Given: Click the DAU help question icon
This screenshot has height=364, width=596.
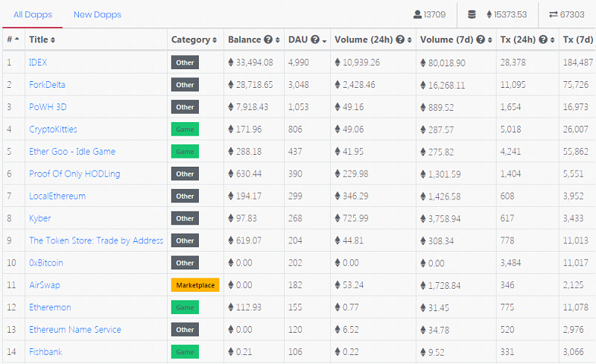Looking at the screenshot, I should coord(314,39).
